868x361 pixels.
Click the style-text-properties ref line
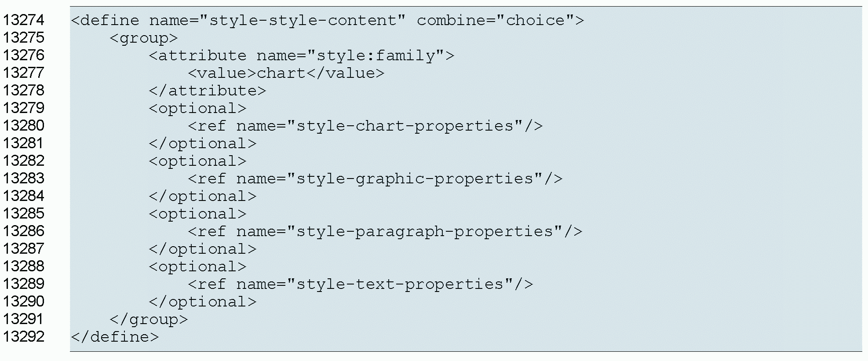point(360,284)
